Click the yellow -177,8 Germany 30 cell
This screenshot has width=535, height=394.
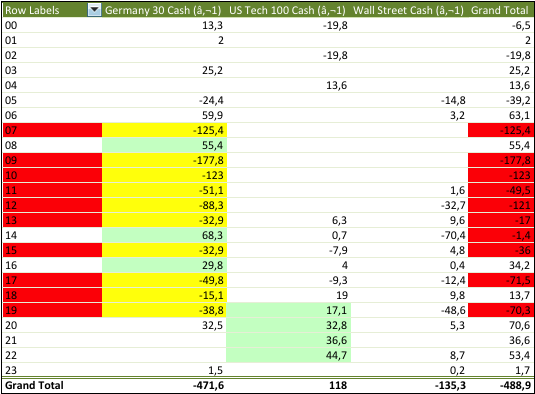164,160
